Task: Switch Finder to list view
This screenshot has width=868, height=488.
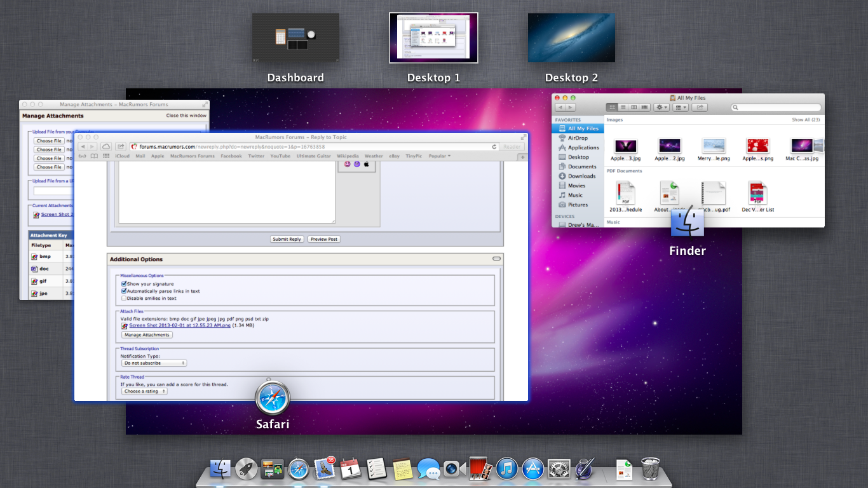Action: [623, 107]
